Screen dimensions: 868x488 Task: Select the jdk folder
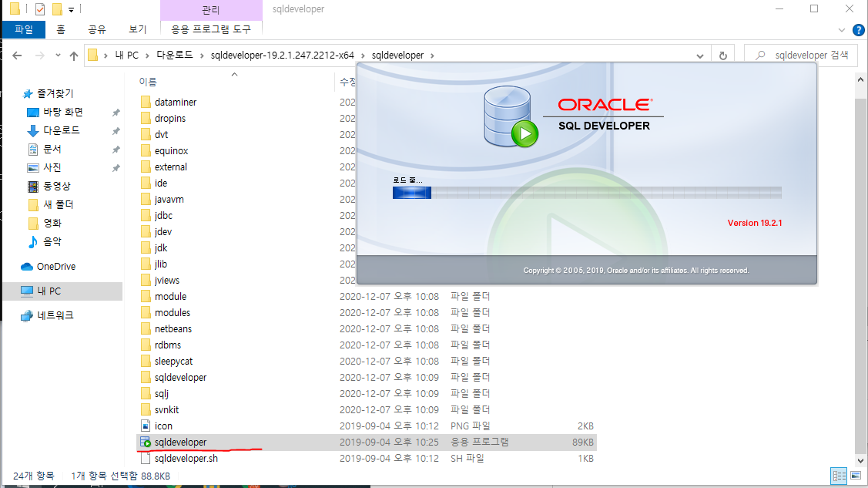pyautogui.click(x=160, y=247)
